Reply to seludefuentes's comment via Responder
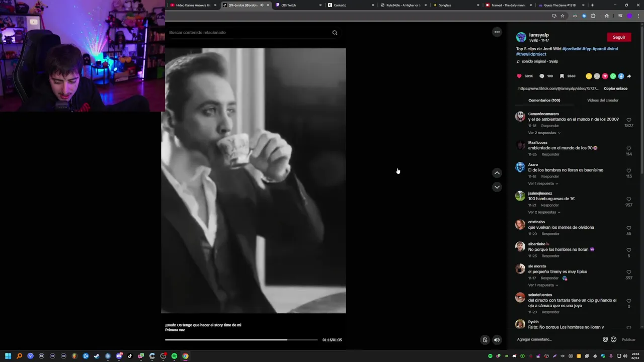Viewport: 644px width, 362px height. pos(550,312)
